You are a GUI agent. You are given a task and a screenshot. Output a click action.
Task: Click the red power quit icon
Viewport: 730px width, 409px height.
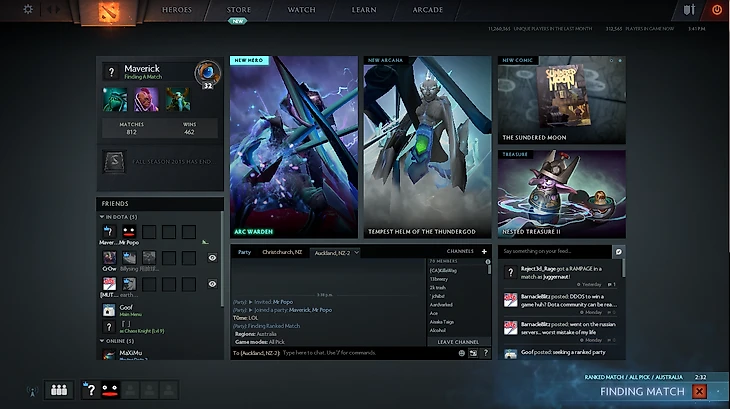[717, 10]
